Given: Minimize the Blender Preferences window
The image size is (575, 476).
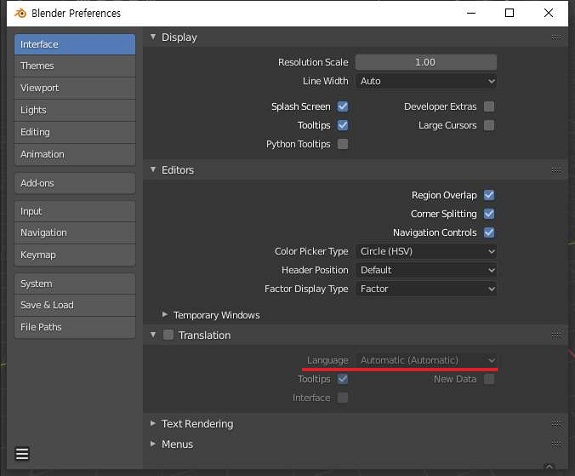Looking at the screenshot, I should tap(471, 13).
